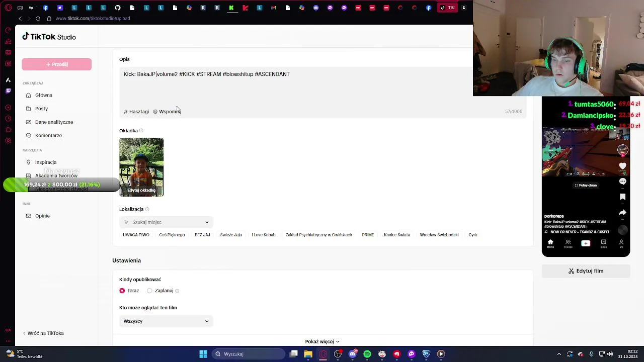Click the browser address bar URL
The image size is (644, 362).
[x=93, y=19]
